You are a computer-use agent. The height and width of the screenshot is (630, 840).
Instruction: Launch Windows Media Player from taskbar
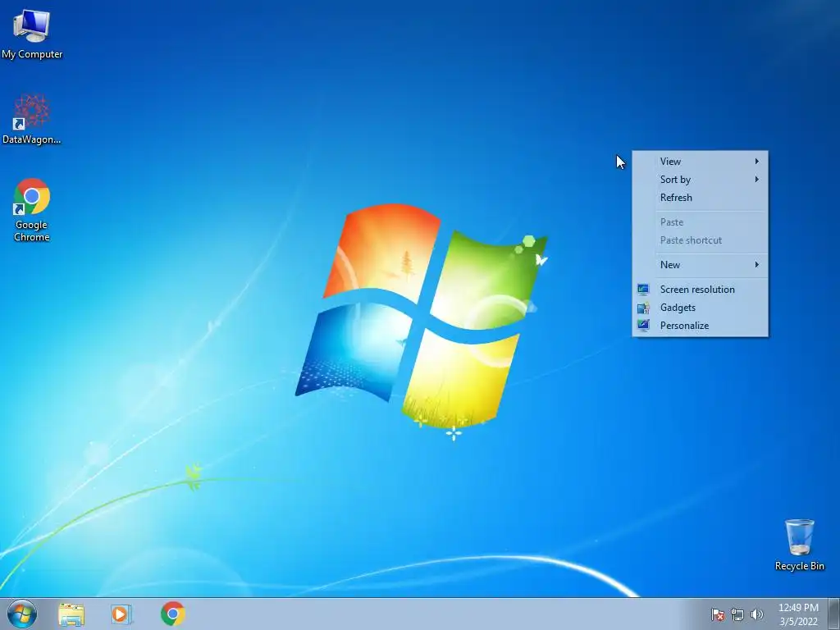tap(121, 614)
